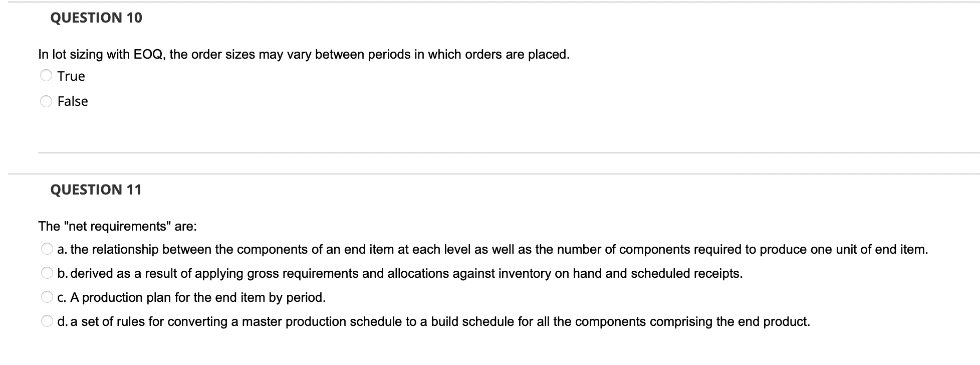Screen dimensions: 980x365
Task: Click the QUESTION 11 heading
Action: tap(96, 190)
